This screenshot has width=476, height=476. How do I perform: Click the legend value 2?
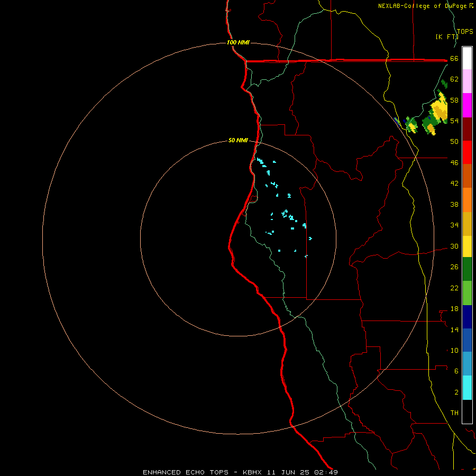(456, 392)
